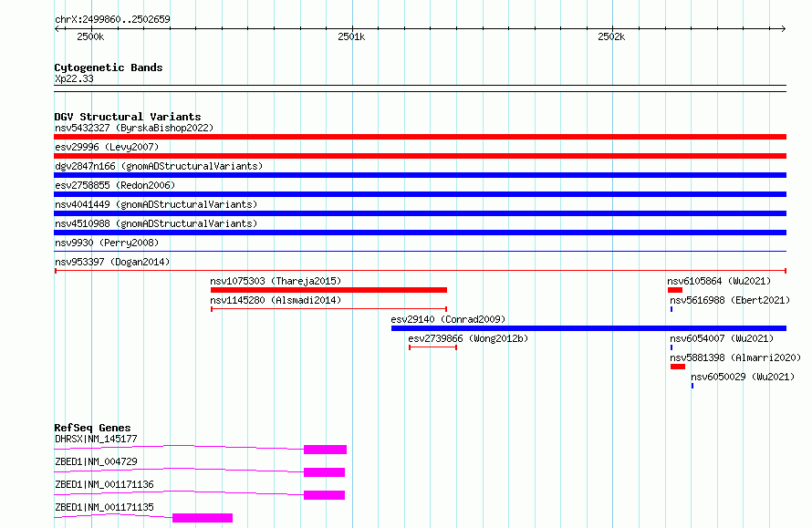Open variant esv29140 (Conrad2009) label
This screenshot has width=812, height=528.
tap(448, 319)
